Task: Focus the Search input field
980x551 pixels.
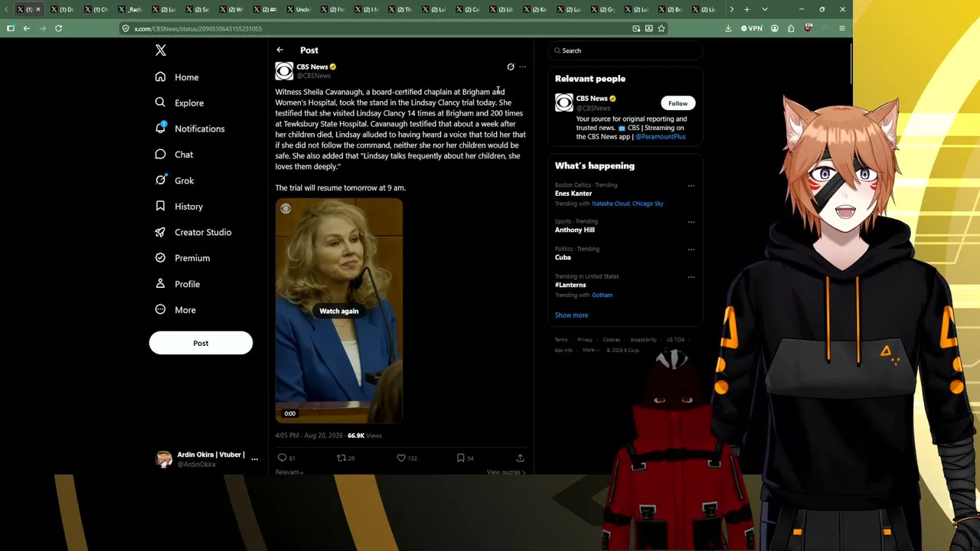Action: pos(626,51)
